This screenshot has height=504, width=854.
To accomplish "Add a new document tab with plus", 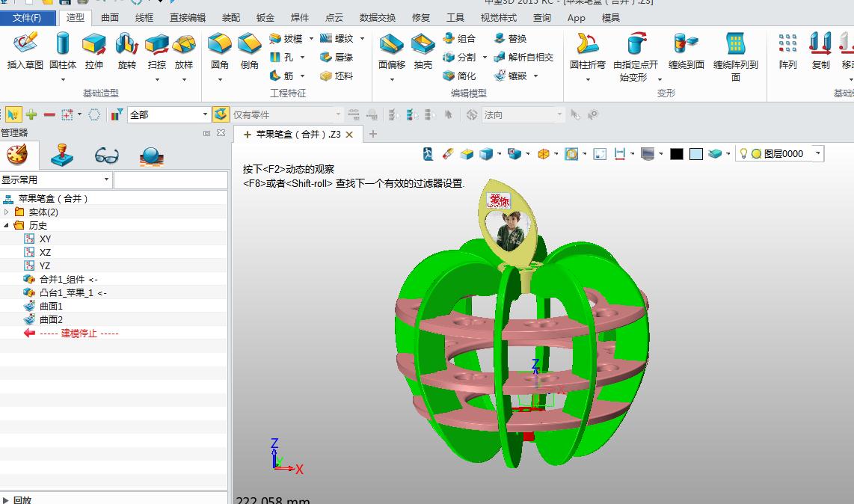I will (x=373, y=134).
